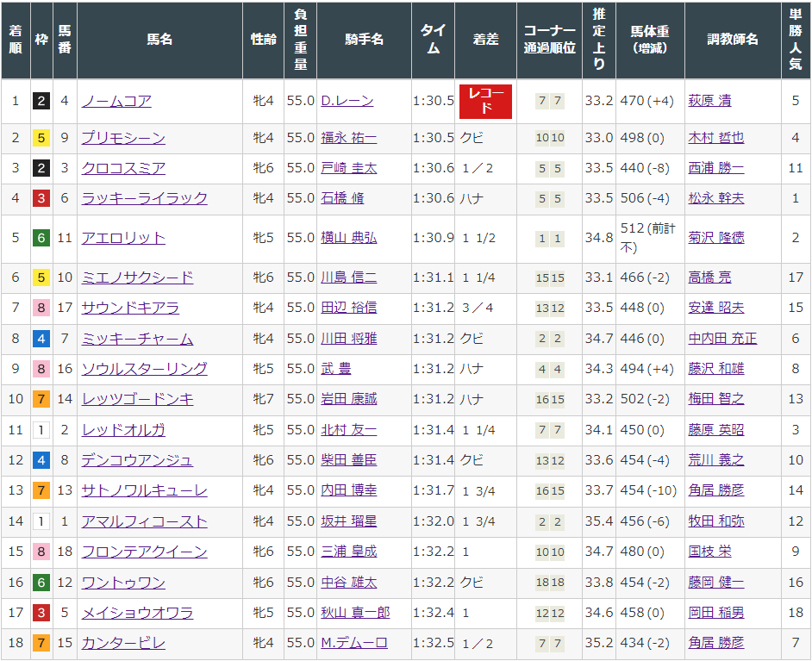Open jockey link 武 豊

pos(335,369)
